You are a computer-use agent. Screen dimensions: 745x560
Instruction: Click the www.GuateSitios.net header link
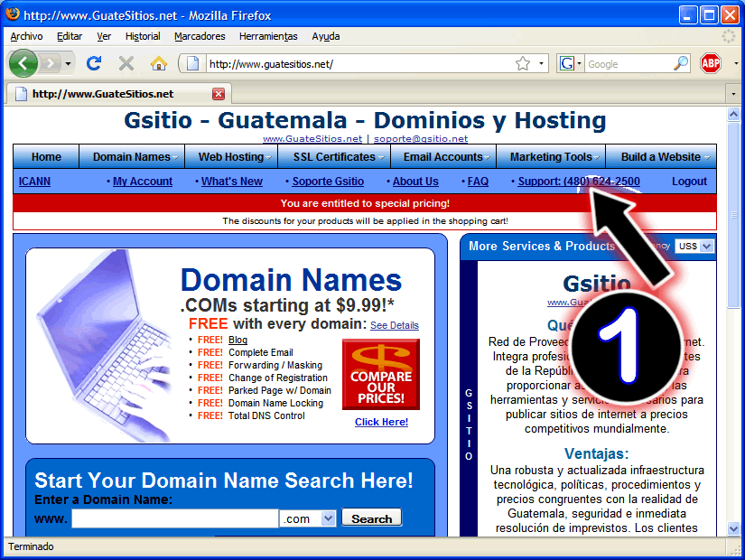312,138
